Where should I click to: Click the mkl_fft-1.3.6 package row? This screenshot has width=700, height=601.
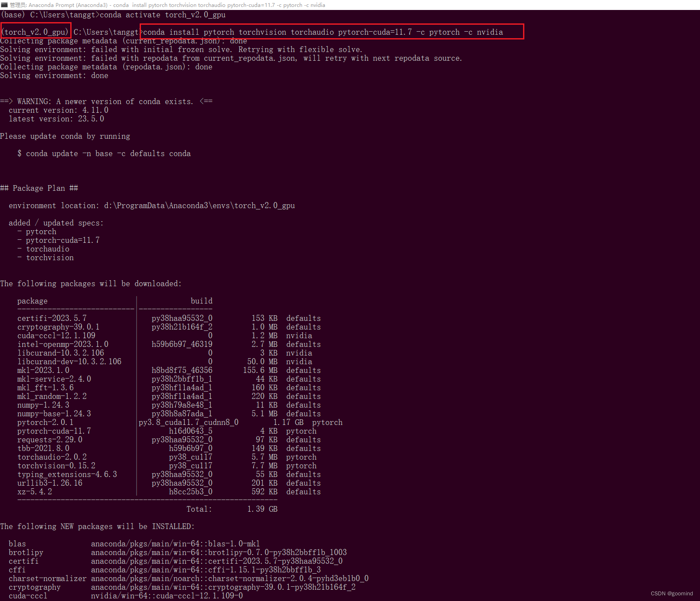point(169,388)
